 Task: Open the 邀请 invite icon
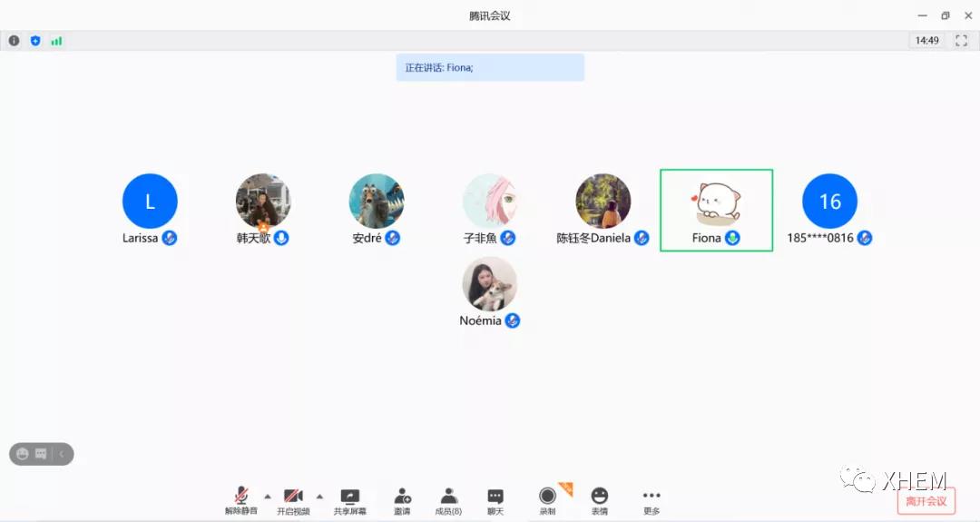pyautogui.click(x=402, y=499)
